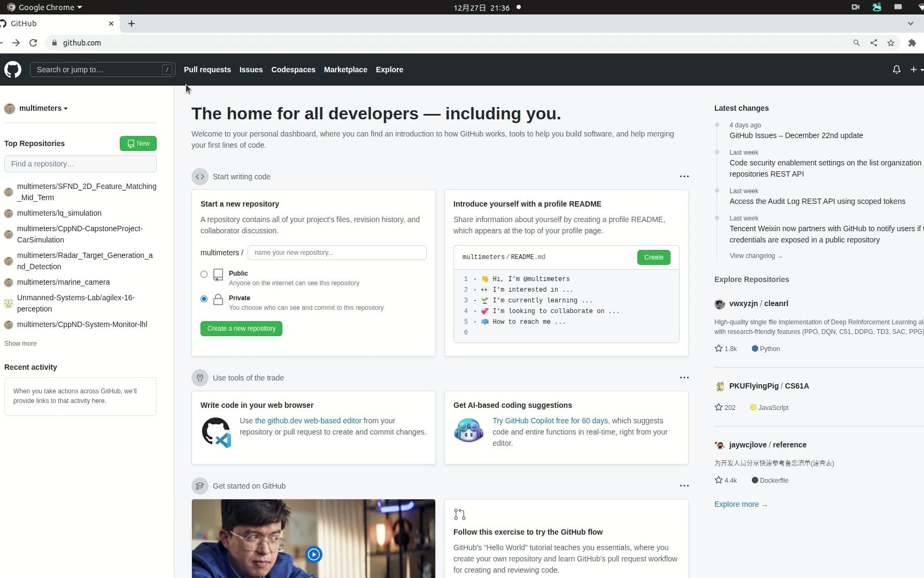Open the Explore page
Viewport: 924px width, 578px height.
click(389, 70)
